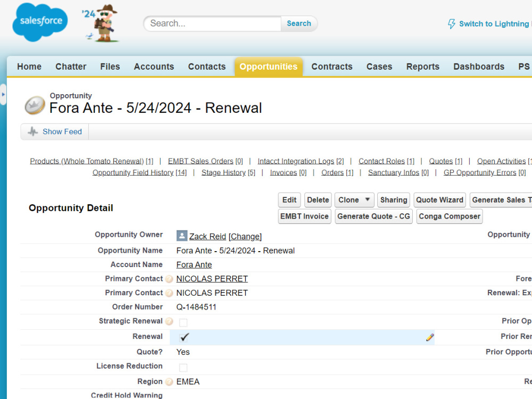The height and width of the screenshot is (399, 532).
Task: Click the Quote Wizard button
Action: click(x=440, y=200)
